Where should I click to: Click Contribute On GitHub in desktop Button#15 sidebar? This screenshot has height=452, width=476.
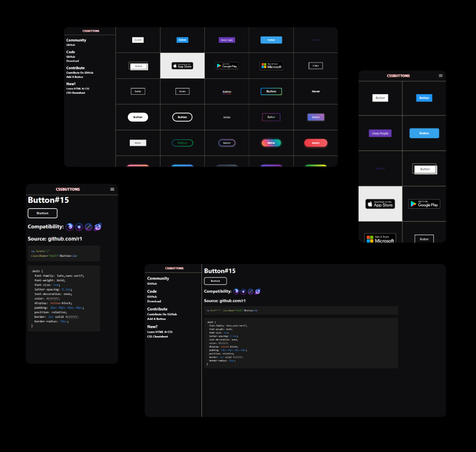click(x=162, y=314)
